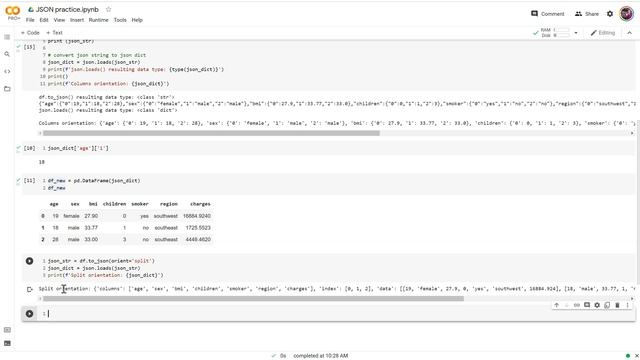The height and width of the screenshot is (360, 640).
Task: Open notebook settings gear in header
Action: pyautogui.click(x=610, y=13)
